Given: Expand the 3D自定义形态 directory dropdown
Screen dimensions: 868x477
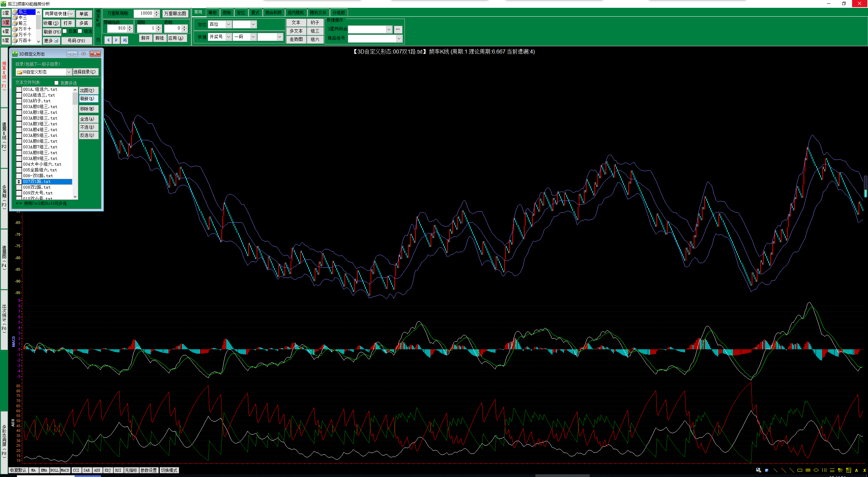Looking at the screenshot, I should point(69,72).
